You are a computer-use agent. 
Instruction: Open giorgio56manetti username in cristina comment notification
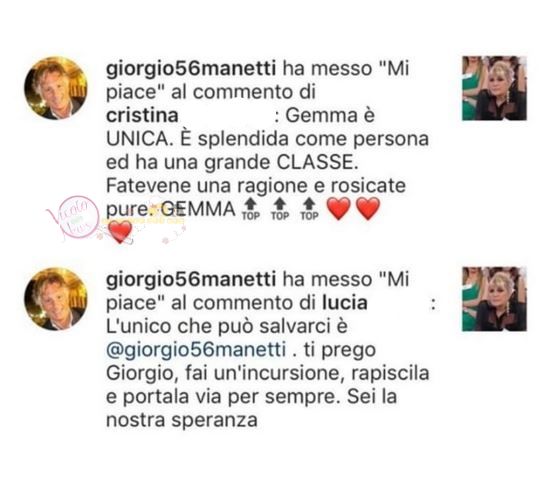[x=191, y=68]
